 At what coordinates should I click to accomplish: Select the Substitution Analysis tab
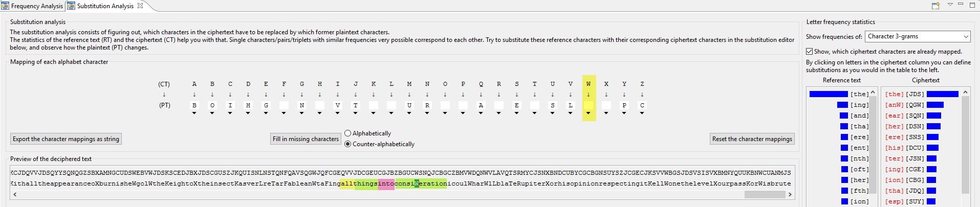click(105, 6)
